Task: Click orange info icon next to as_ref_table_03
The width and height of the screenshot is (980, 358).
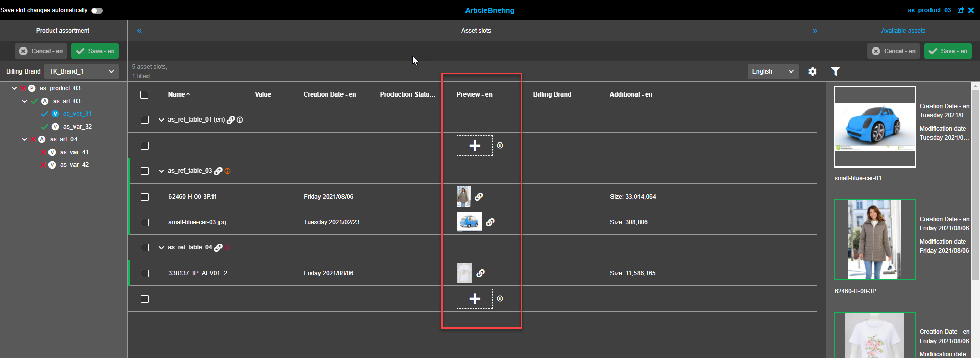Action: pos(228,171)
